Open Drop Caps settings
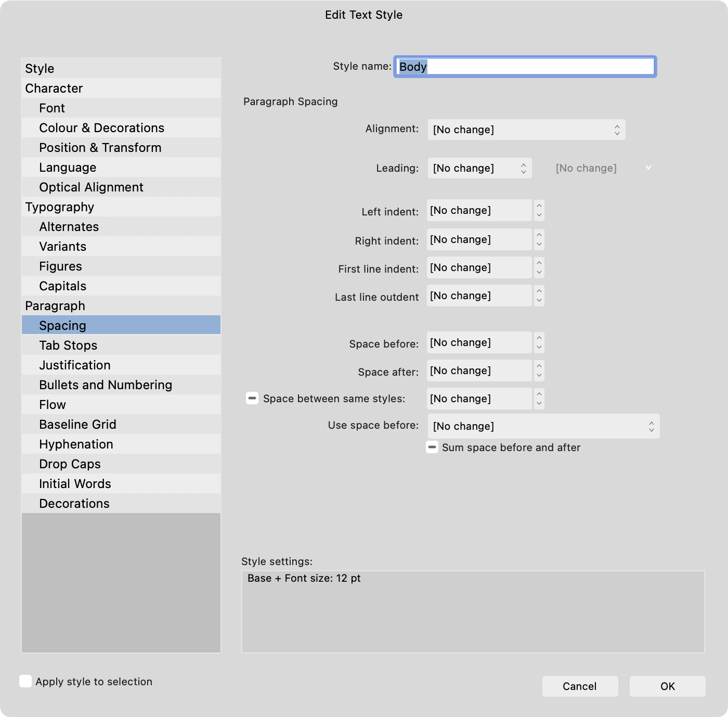 click(x=70, y=464)
